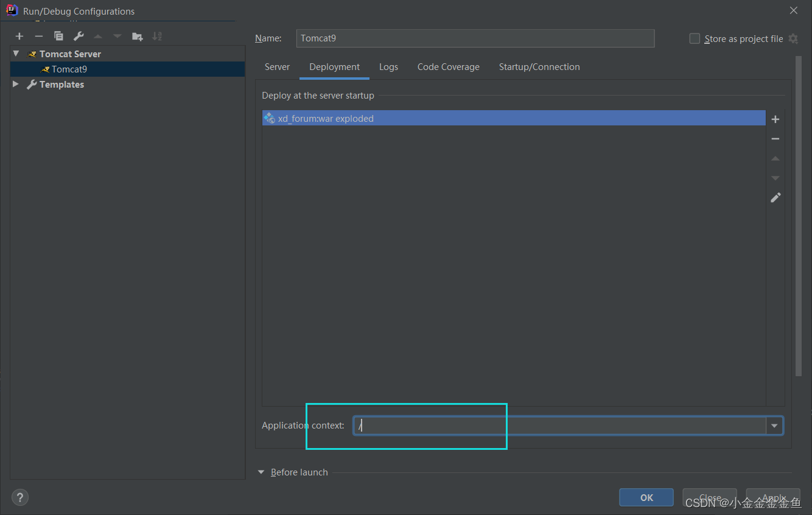Focus the Name input field

(x=475, y=38)
